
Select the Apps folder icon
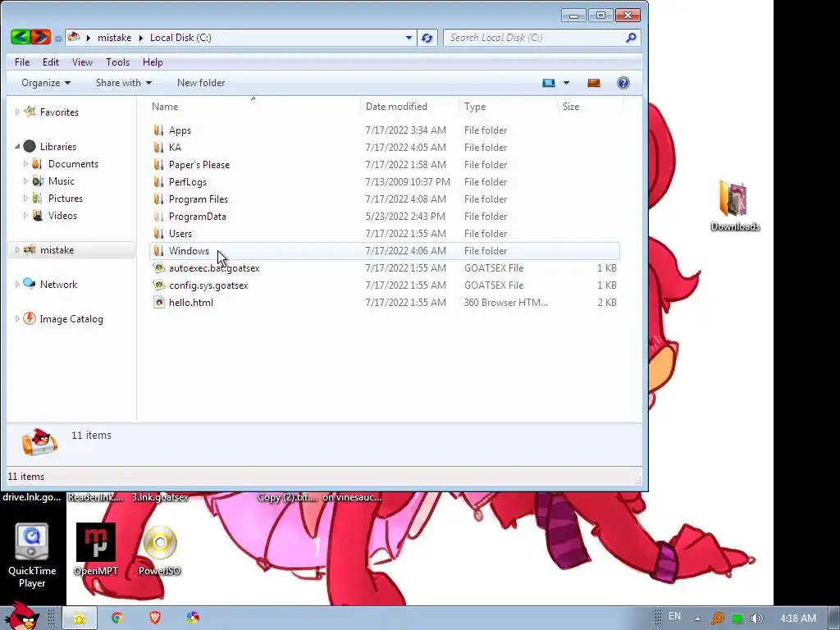[158, 130]
